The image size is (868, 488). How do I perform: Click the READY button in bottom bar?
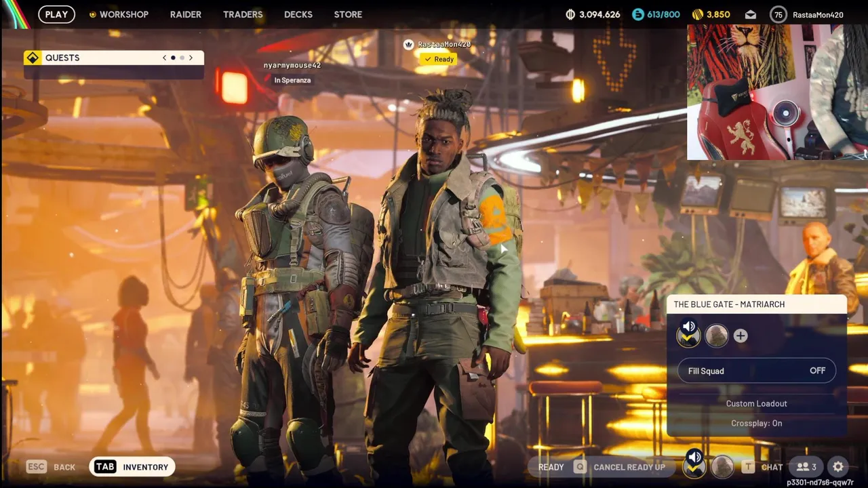click(x=551, y=467)
